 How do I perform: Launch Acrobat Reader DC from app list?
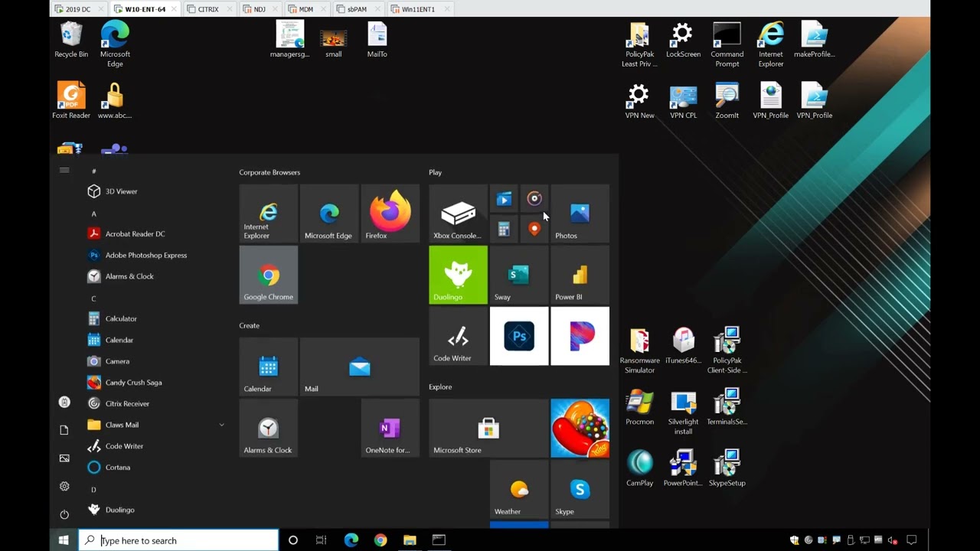click(x=156, y=233)
